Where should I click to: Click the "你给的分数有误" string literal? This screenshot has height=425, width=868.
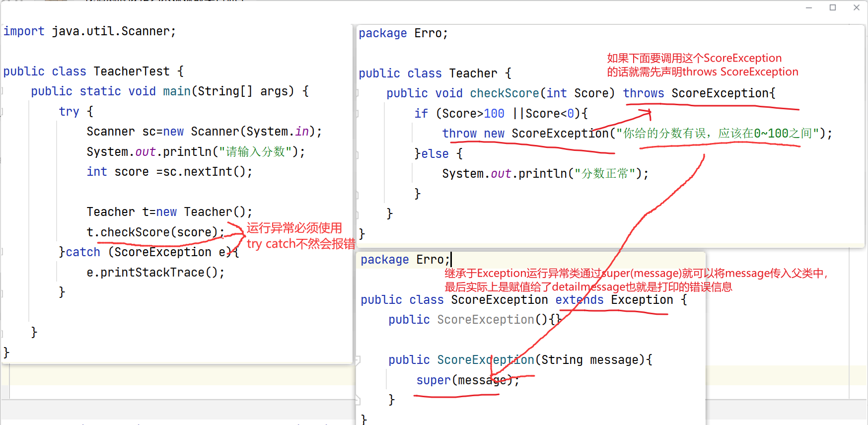[718, 134]
